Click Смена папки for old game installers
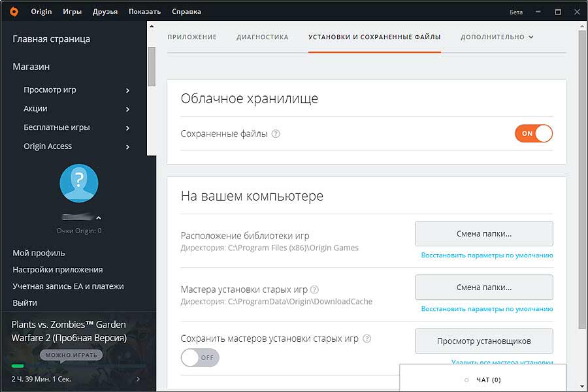This screenshot has height=392, width=588. (483, 287)
